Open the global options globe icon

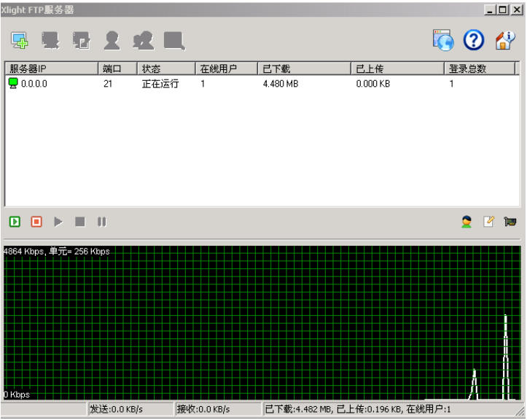coord(443,41)
